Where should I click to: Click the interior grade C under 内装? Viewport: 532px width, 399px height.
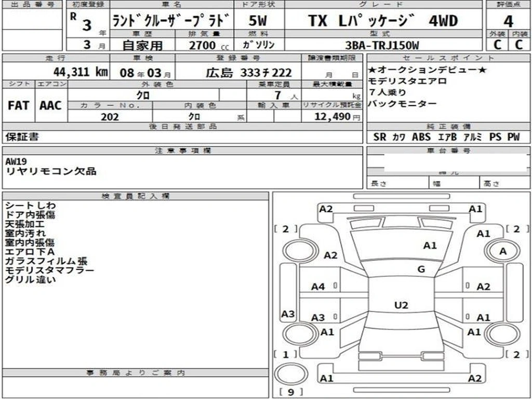click(x=519, y=45)
